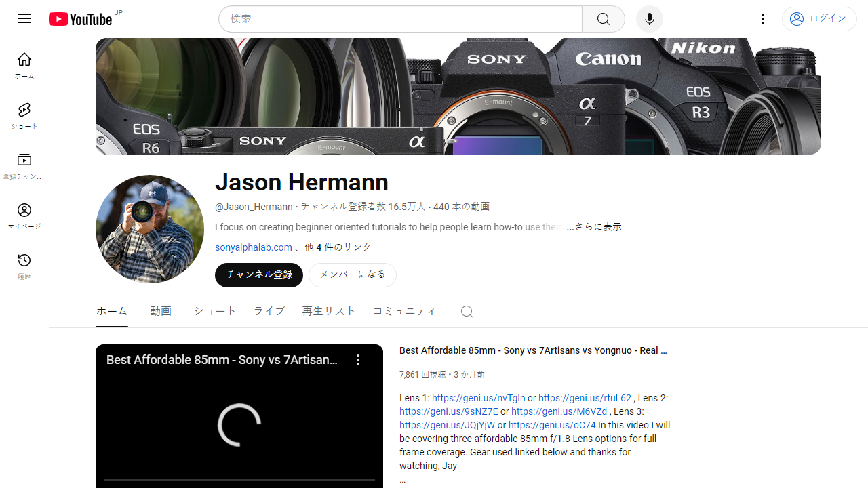Image resolution: width=868 pixels, height=488 pixels.
Task: Open the 登録チャンネル sidebar item
Action: (x=24, y=166)
